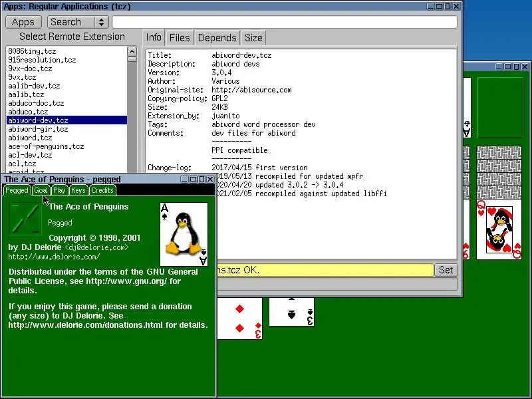Select 9vx.tcz extension
532x399 pixels.
(x=66, y=77)
